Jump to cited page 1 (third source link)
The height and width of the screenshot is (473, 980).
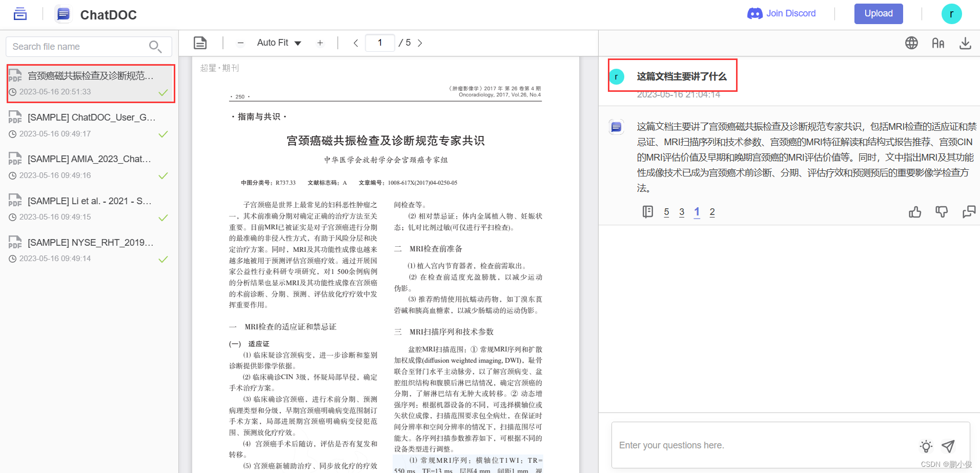[697, 212]
